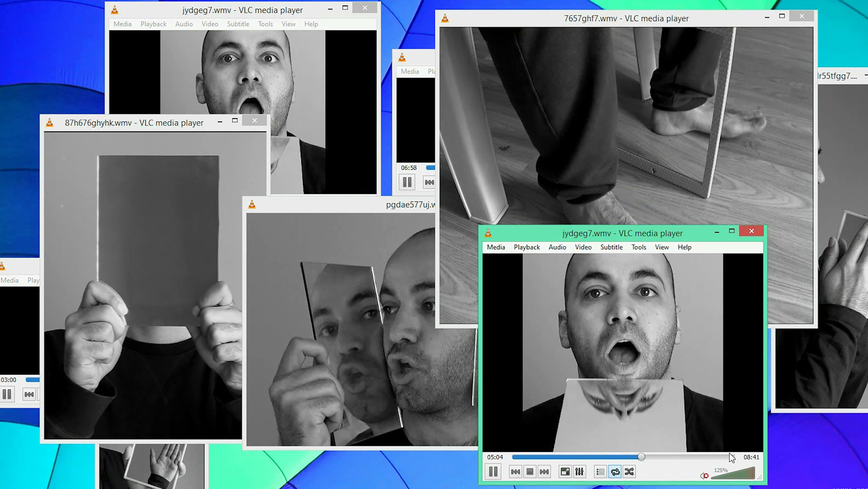This screenshot has height=489, width=868.
Task: Click the seek bar handle at 05:04
Action: (641, 457)
